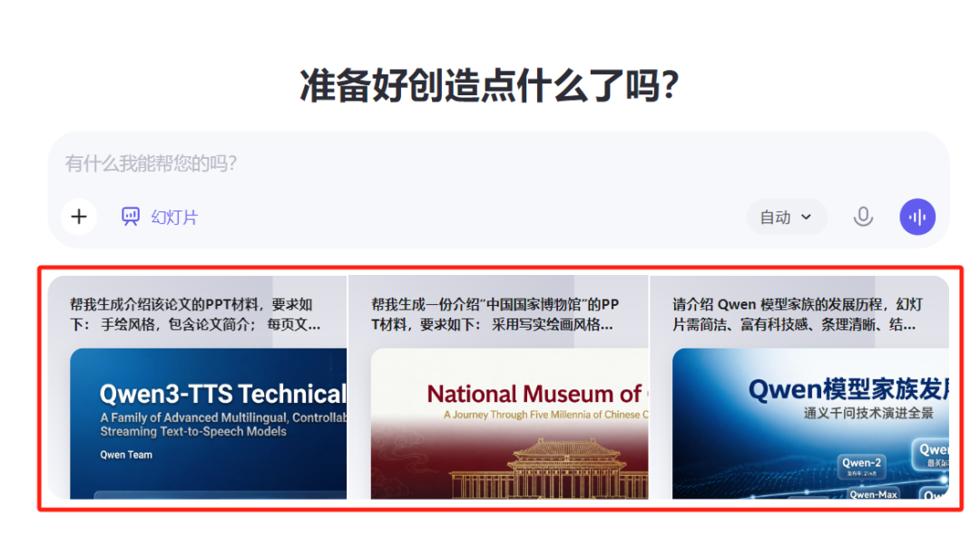The image size is (980, 549).
Task: Select the 请介绍 Qwen 模型家族 prompt text
Action: pyautogui.click(x=797, y=314)
